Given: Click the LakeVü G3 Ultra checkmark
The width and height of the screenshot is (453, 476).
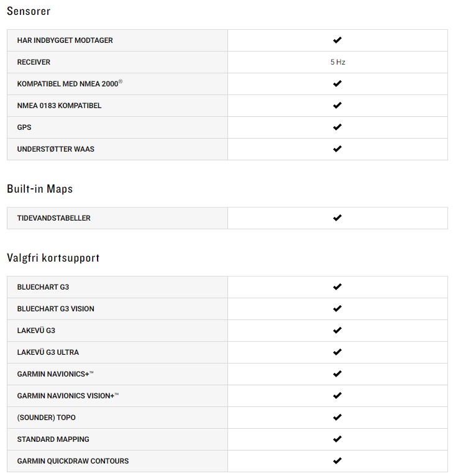Looking at the screenshot, I should (337, 352).
